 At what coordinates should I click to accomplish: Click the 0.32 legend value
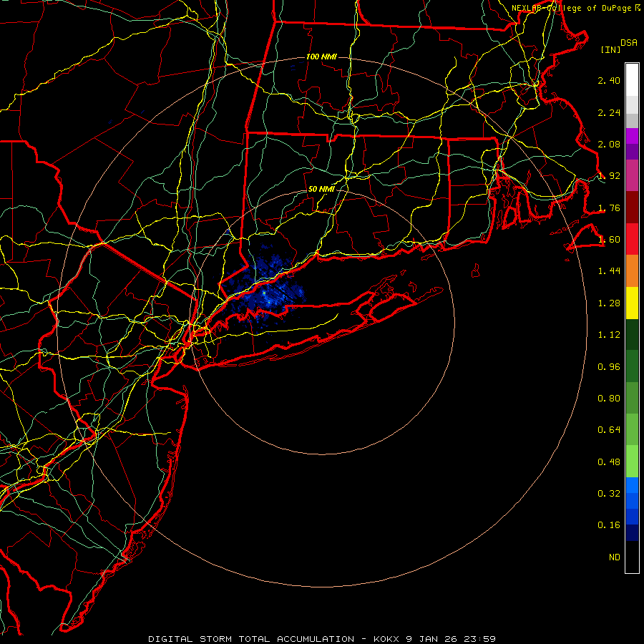click(609, 494)
